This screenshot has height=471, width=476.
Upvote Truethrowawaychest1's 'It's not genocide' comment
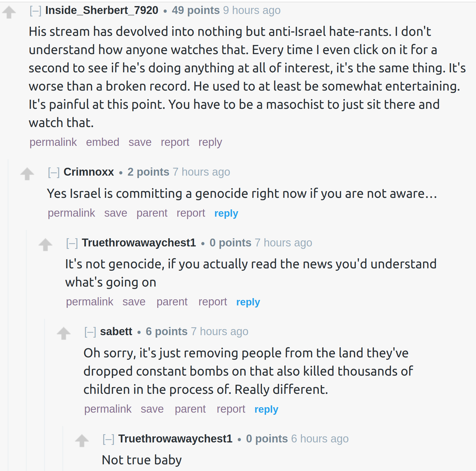click(46, 245)
